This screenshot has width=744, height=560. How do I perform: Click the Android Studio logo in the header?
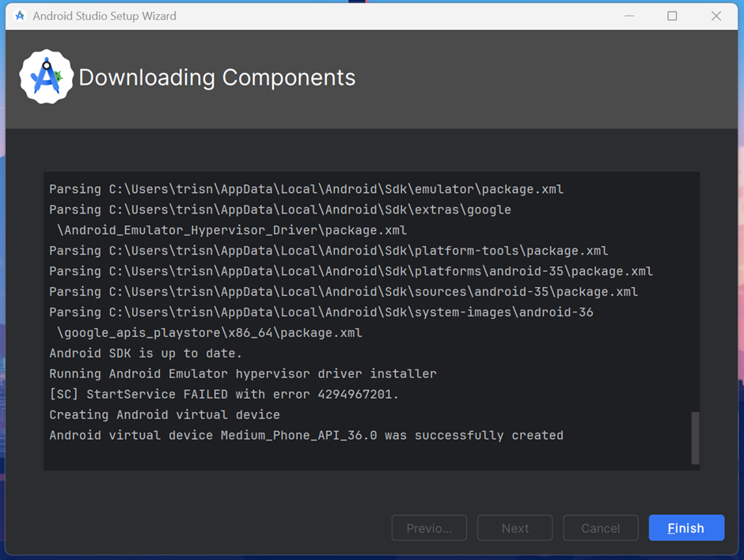(47, 77)
